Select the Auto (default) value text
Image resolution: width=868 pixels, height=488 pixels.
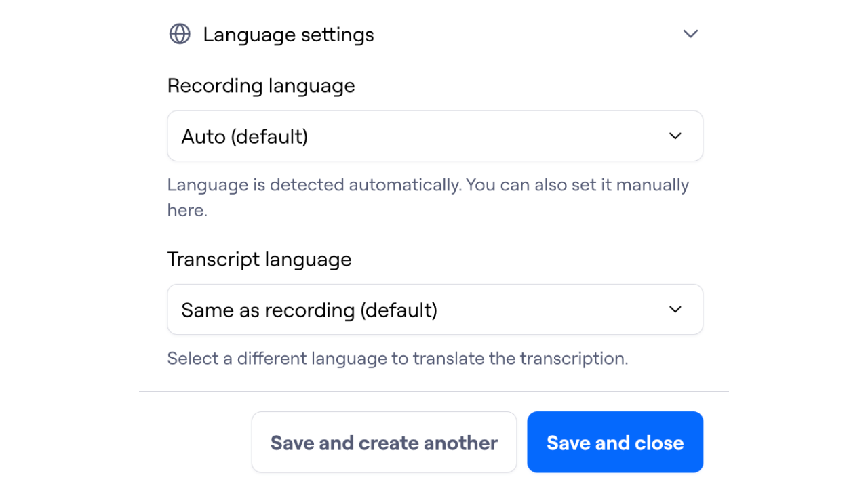(245, 137)
